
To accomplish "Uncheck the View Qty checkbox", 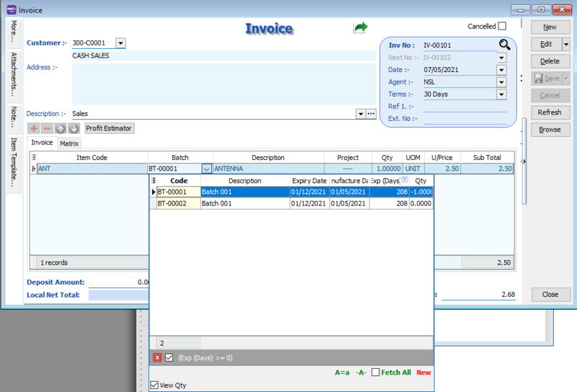I will 154,386.
